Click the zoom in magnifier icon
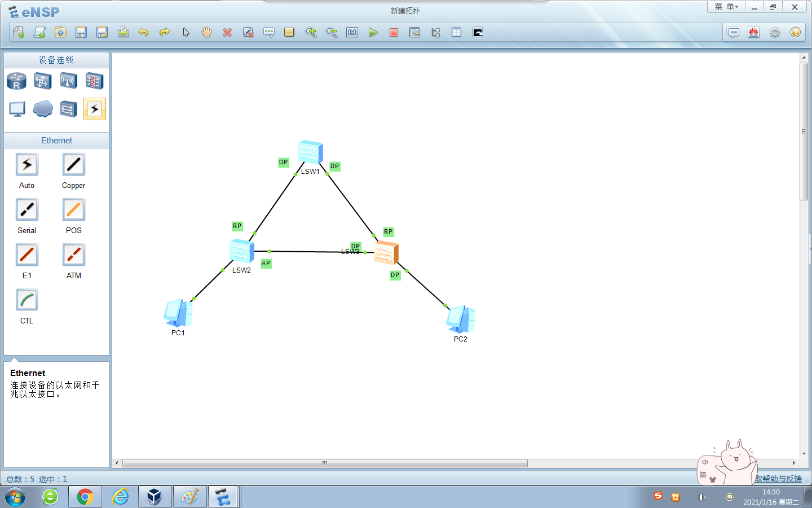The width and height of the screenshot is (812, 508). tap(311, 32)
